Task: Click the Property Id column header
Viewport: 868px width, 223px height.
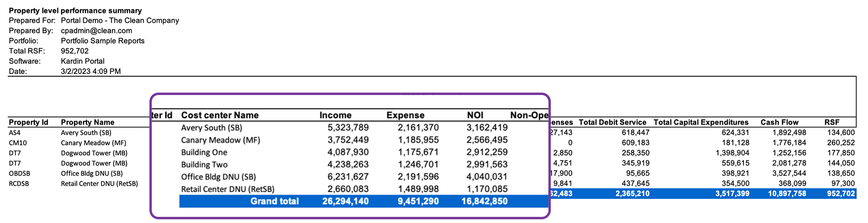Action: [x=28, y=123]
